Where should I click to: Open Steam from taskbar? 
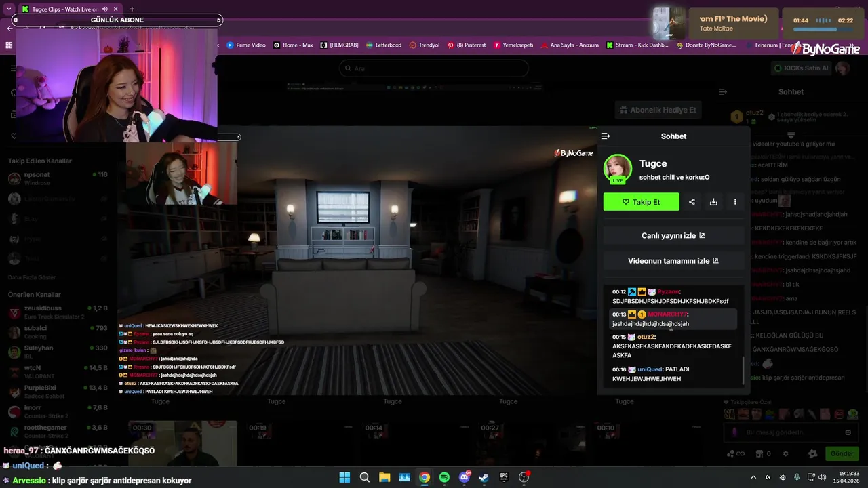(x=484, y=477)
